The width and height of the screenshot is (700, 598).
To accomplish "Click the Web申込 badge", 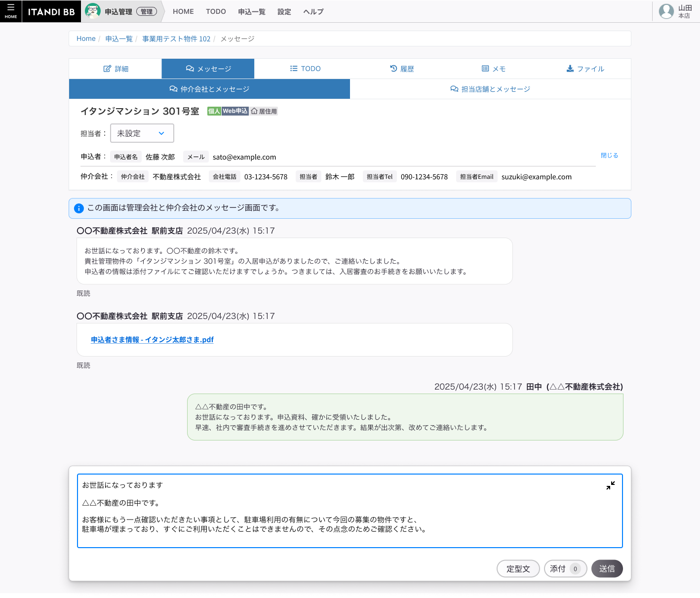I will pos(235,111).
